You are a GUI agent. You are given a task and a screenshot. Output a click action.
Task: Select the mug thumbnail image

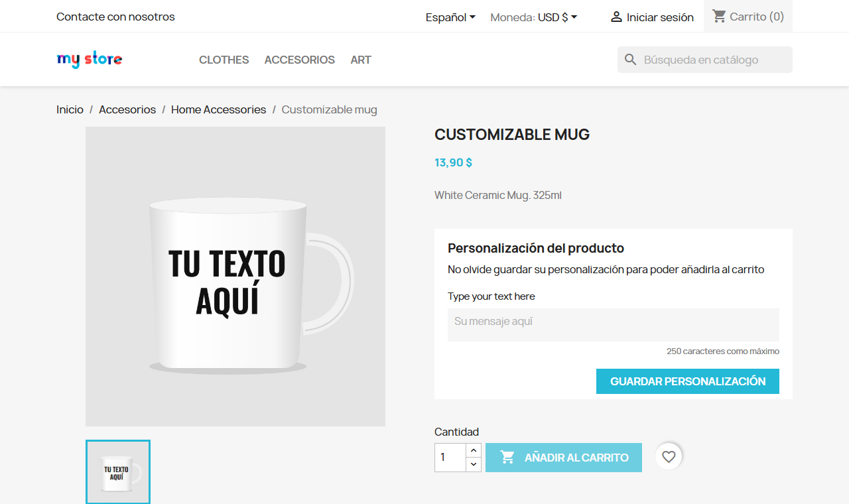tap(118, 472)
